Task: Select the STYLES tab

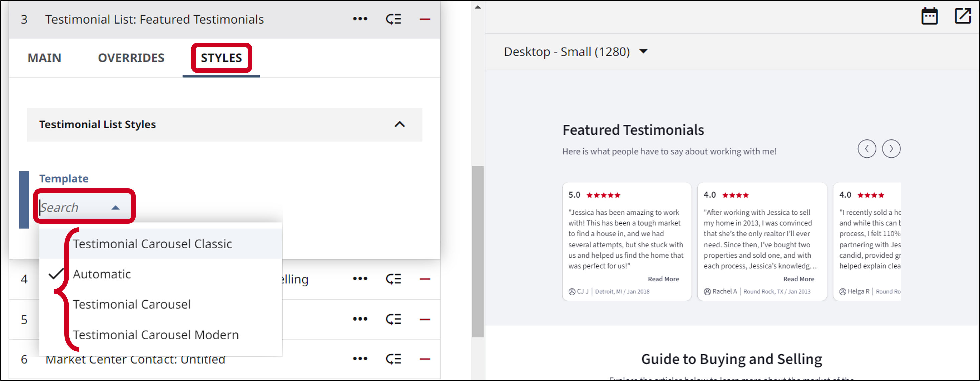Action: [221, 58]
